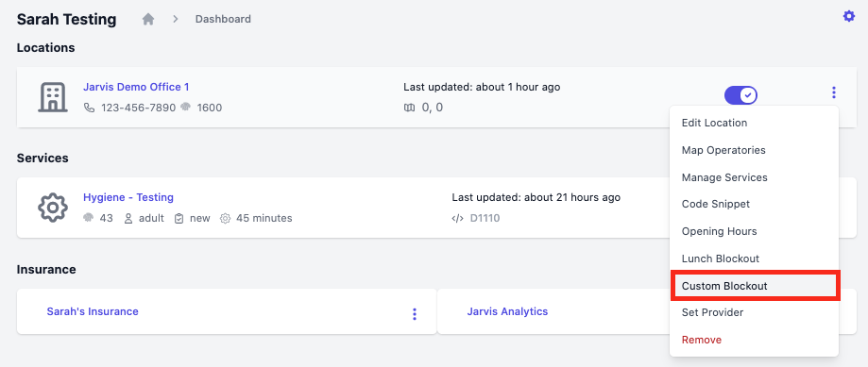Open three-dot menu for Jarvis Demo Office 1
Viewport: 868px width, 367px height.
point(834,92)
